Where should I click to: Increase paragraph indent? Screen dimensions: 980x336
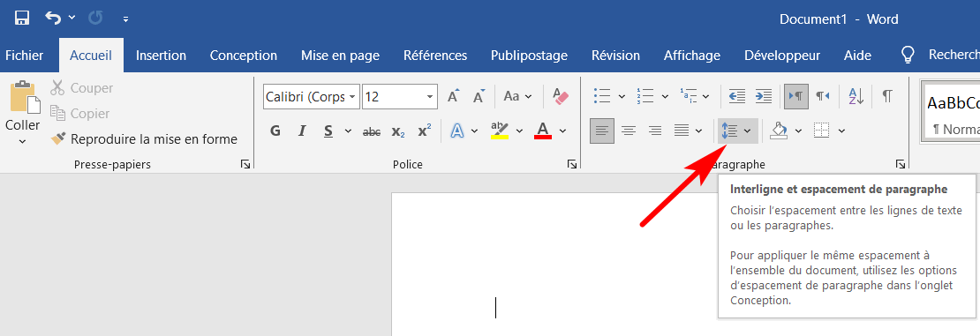point(764,96)
